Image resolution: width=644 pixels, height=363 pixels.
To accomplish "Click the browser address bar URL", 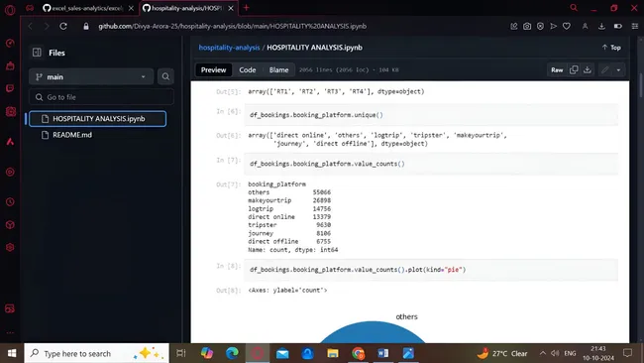I will pyautogui.click(x=233, y=26).
